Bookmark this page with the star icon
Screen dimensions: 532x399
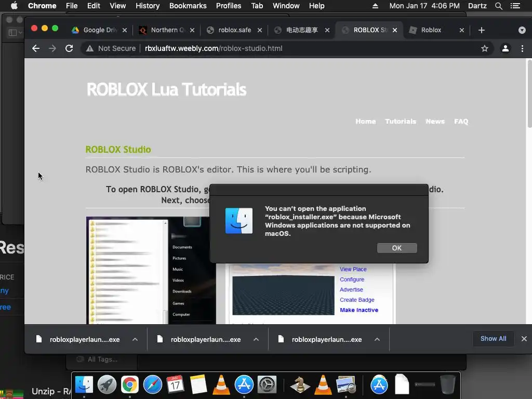[x=485, y=48]
